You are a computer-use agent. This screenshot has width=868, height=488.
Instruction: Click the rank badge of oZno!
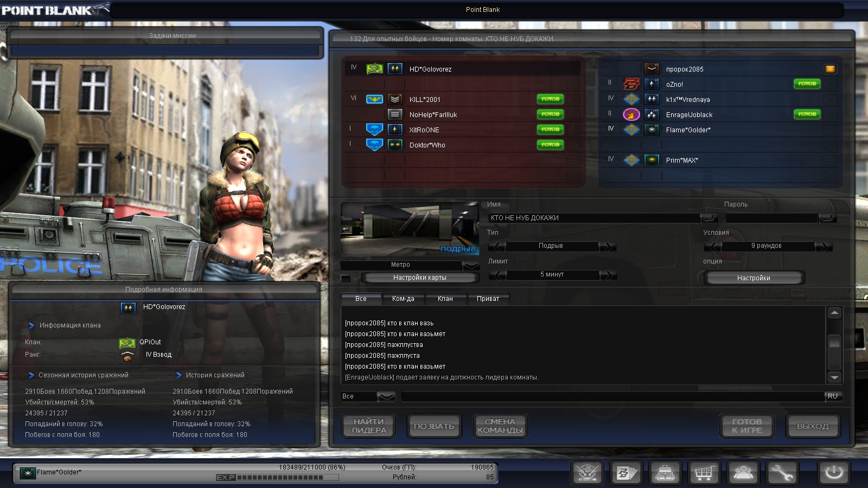tap(652, 84)
